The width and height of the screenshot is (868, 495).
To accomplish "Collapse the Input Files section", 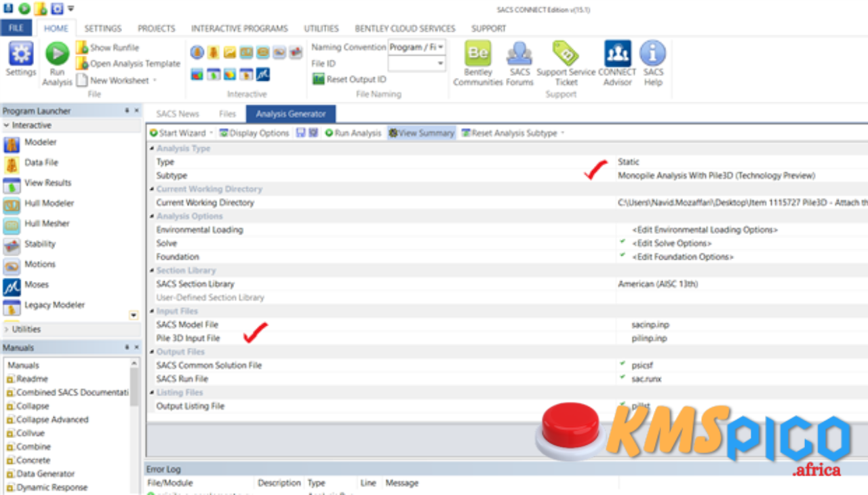I will (x=151, y=311).
